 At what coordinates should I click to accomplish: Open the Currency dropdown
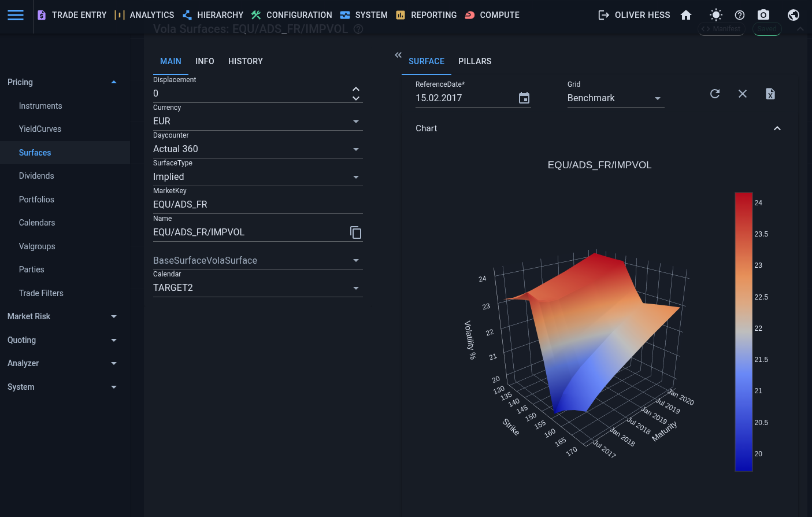[x=258, y=121]
